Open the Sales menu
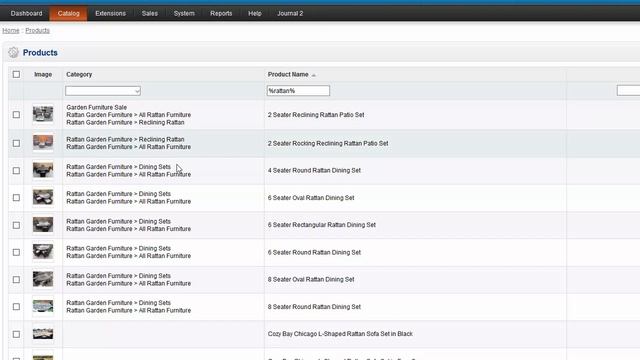The height and width of the screenshot is (360, 640). click(150, 13)
